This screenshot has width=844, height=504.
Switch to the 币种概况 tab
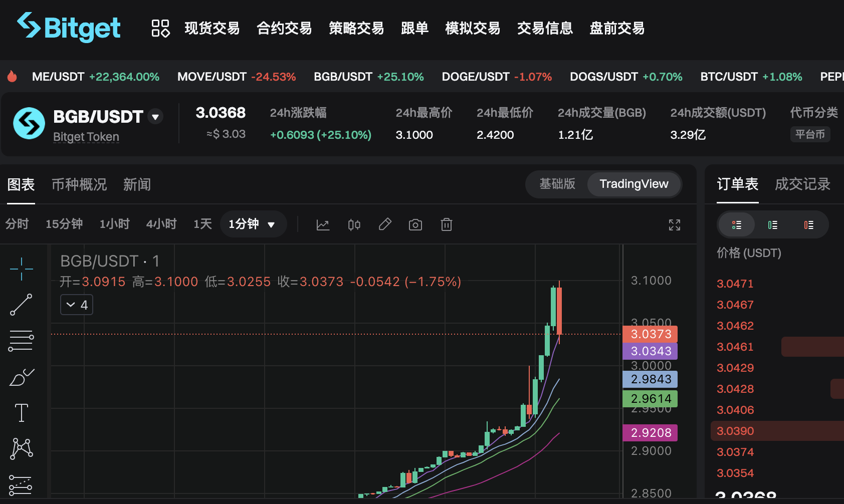point(79,184)
